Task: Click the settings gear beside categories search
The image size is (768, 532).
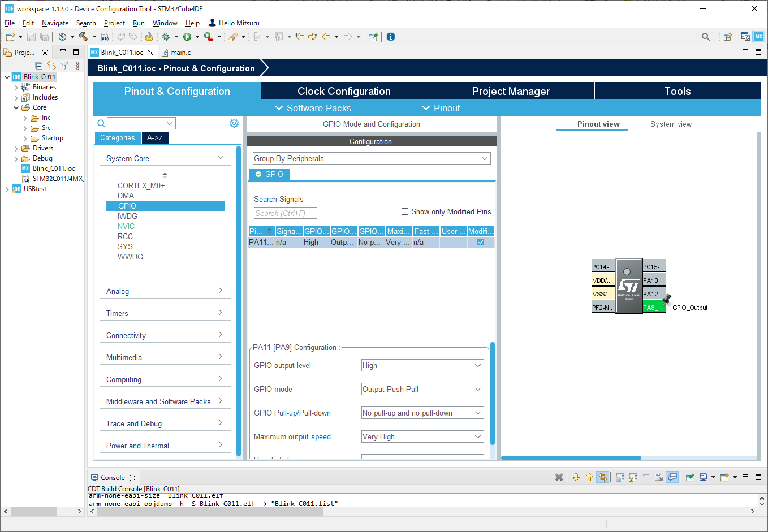Action: 234,123
